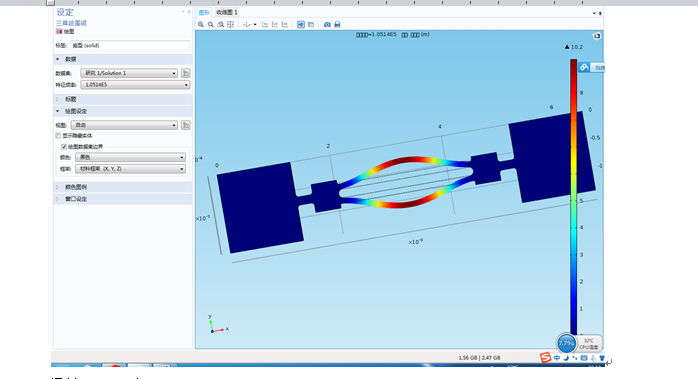Open the 1.0514E5 eigenfrequency dropdown
This screenshot has width=698, height=379.
coord(135,85)
